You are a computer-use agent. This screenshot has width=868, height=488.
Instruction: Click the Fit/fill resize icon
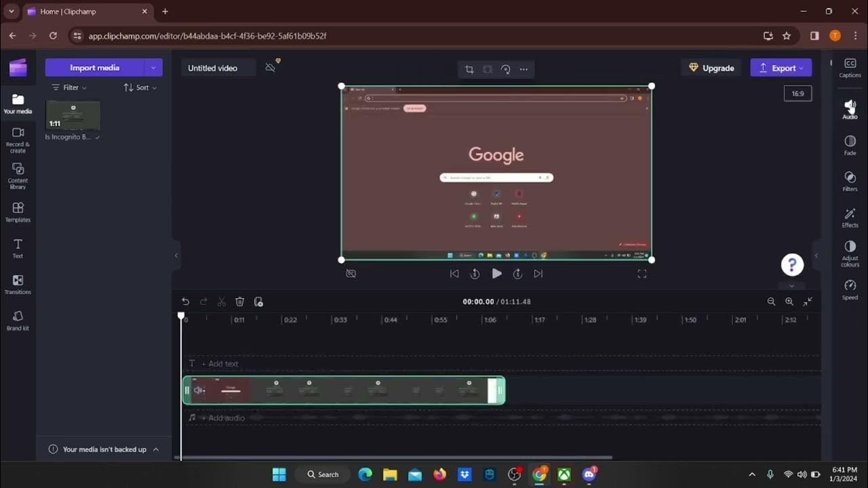488,69
